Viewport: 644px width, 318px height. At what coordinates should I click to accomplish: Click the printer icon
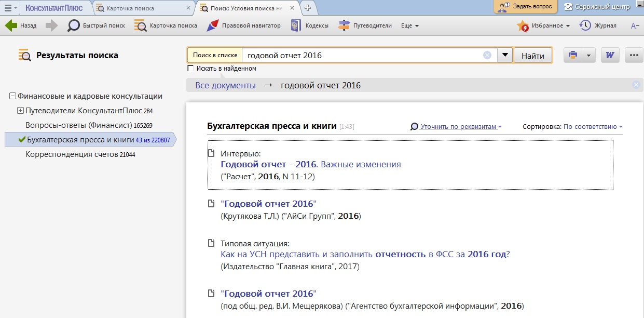point(573,55)
